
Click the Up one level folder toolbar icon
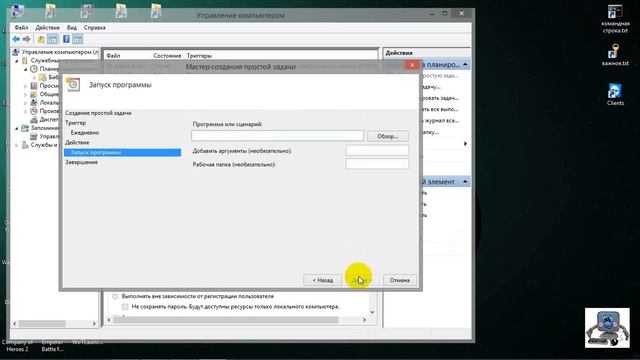(41, 39)
